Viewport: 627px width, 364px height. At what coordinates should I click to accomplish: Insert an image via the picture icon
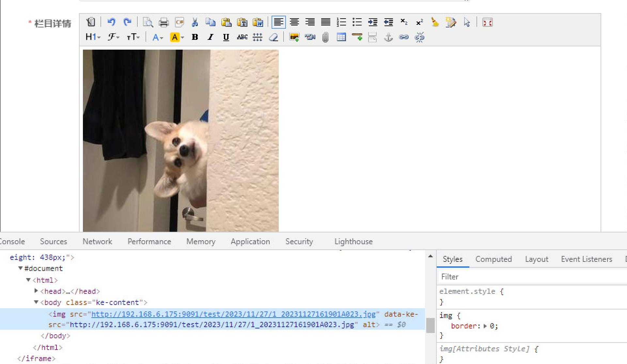pyautogui.click(x=294, y=37)
